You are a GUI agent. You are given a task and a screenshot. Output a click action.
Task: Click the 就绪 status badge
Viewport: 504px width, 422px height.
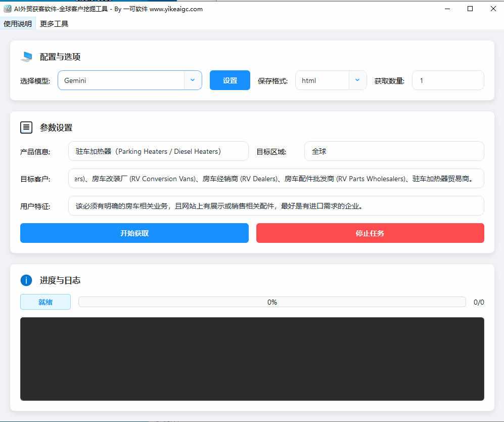(45, 302)
